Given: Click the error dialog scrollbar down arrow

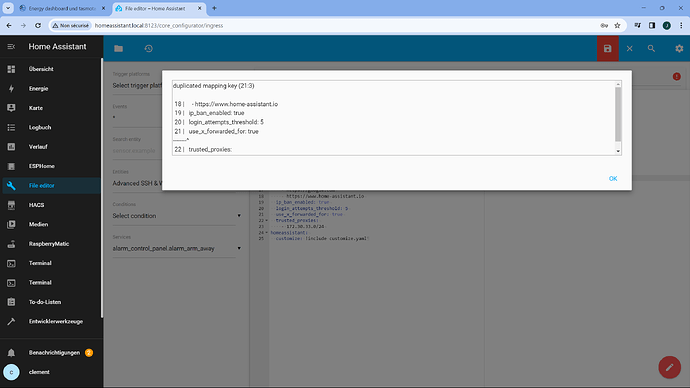Looking at the screenshot, I should 618,151.
